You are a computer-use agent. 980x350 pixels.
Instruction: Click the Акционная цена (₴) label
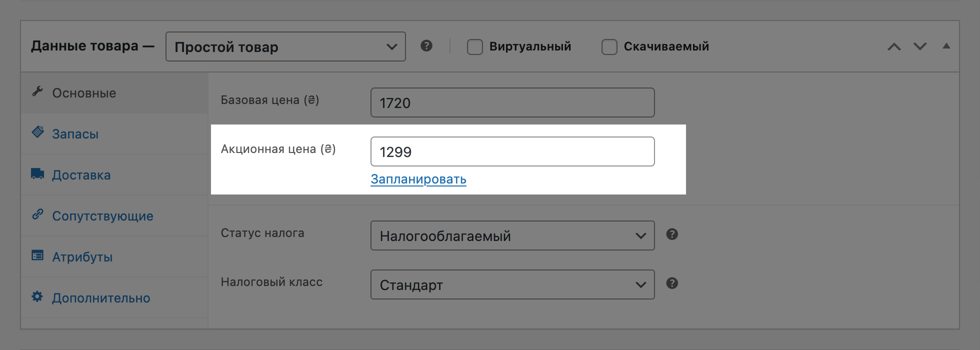pos(278,149)
